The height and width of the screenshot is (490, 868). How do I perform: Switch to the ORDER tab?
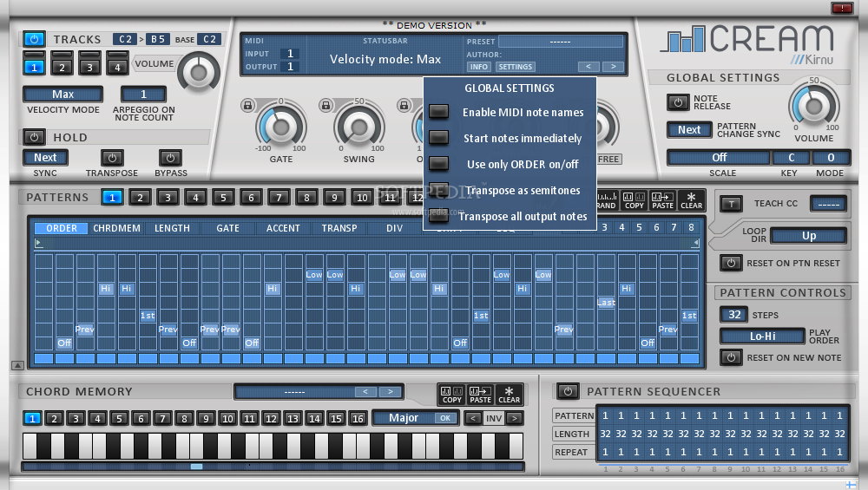pos(62,228)
